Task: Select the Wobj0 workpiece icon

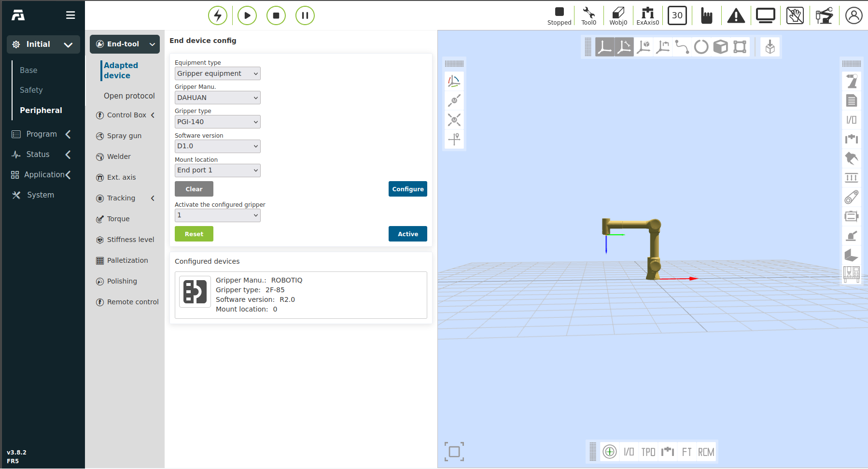Action: [x=618, y=16]
